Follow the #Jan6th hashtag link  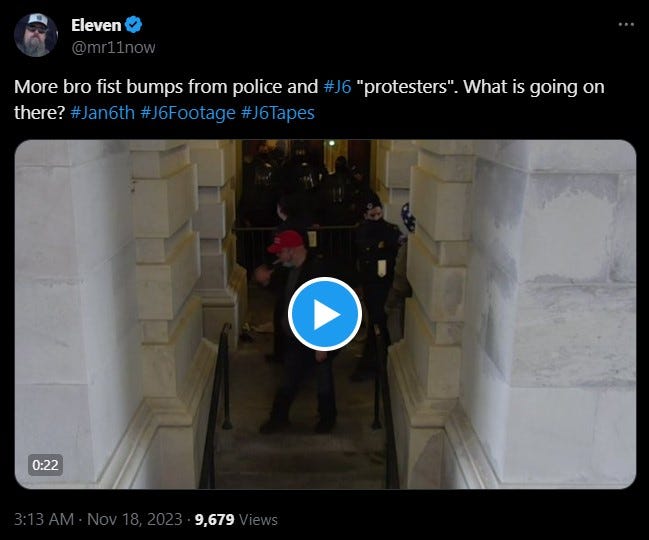[102, 113]
